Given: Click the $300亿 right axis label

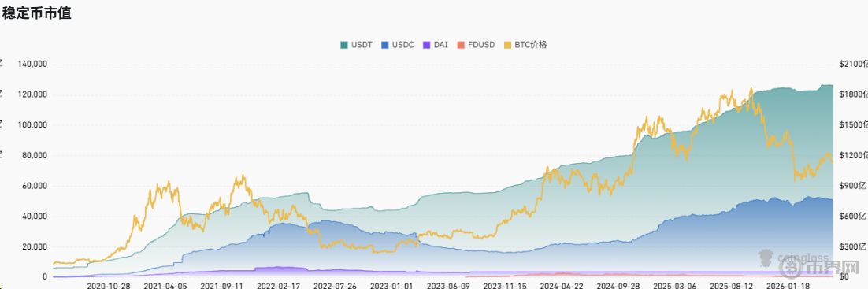Looking at the screenshot, I should 852,246.
